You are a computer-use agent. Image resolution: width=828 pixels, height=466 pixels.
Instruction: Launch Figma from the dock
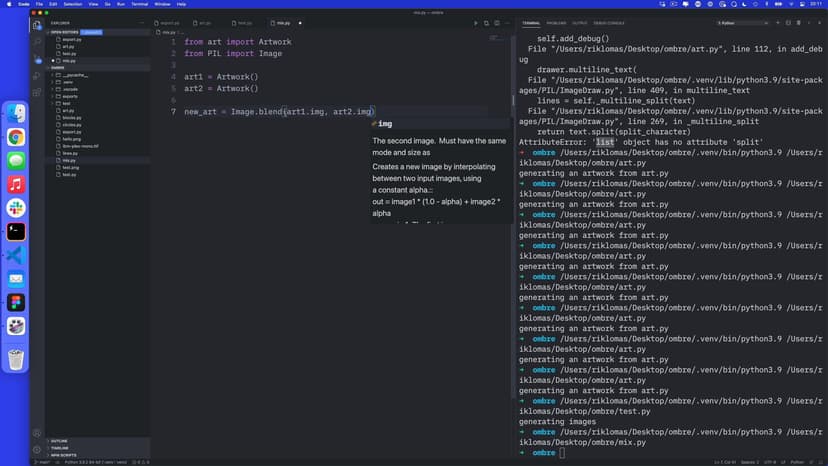tap(16, 302)
